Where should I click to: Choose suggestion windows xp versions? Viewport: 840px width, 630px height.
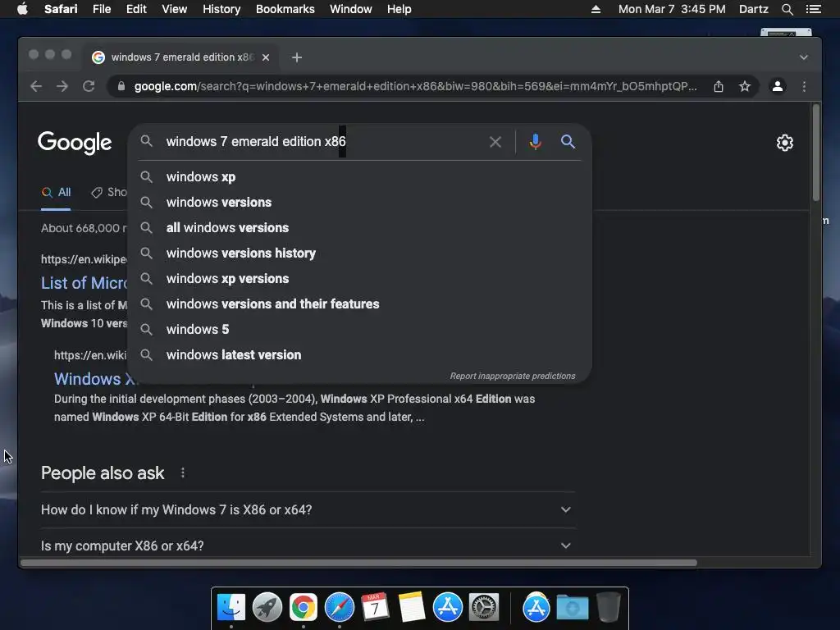pyautogui.click(x=360, y=279)
